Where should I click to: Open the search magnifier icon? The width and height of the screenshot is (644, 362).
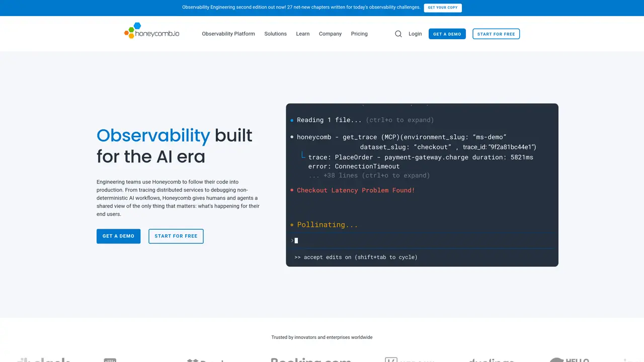pyautogui.click(x=398, y=34)
